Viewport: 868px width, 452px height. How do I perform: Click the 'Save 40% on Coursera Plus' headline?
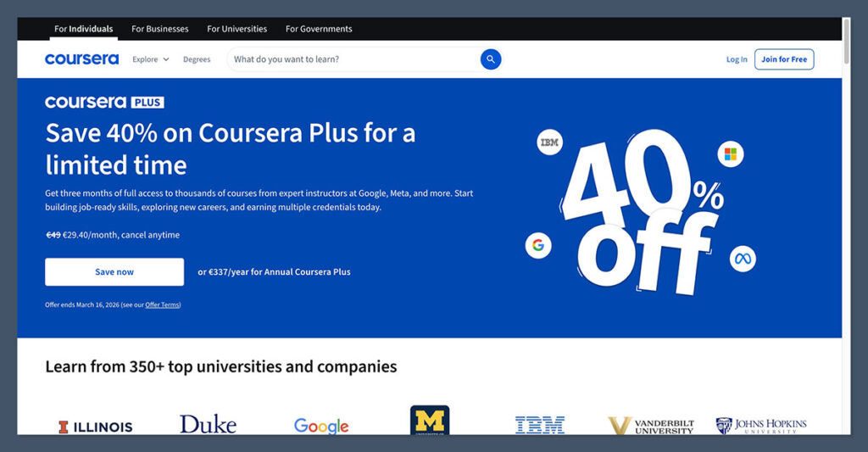[x=231, y=149]
